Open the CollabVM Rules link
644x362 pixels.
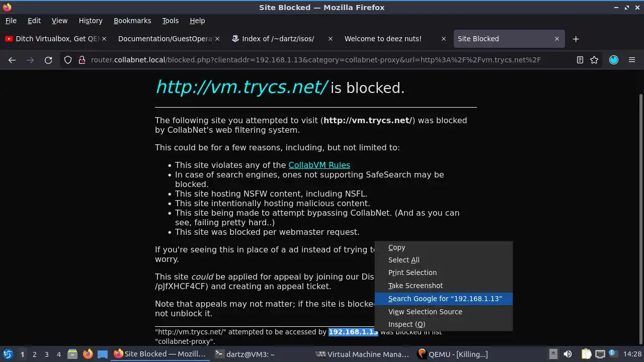coord(319,165)
